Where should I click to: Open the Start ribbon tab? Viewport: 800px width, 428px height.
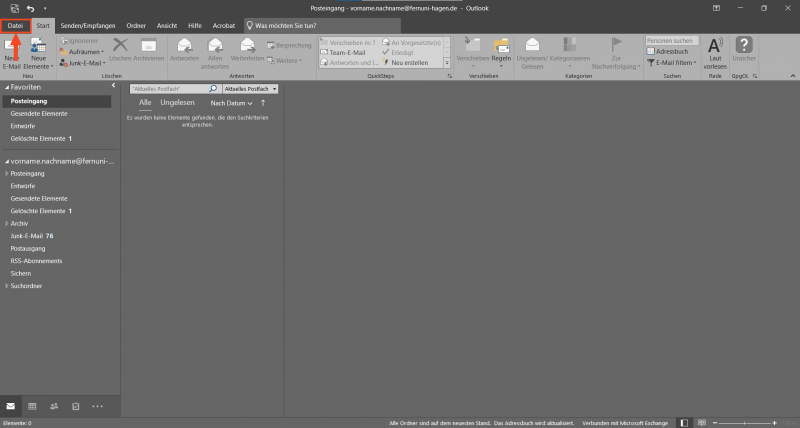[43, 26]
